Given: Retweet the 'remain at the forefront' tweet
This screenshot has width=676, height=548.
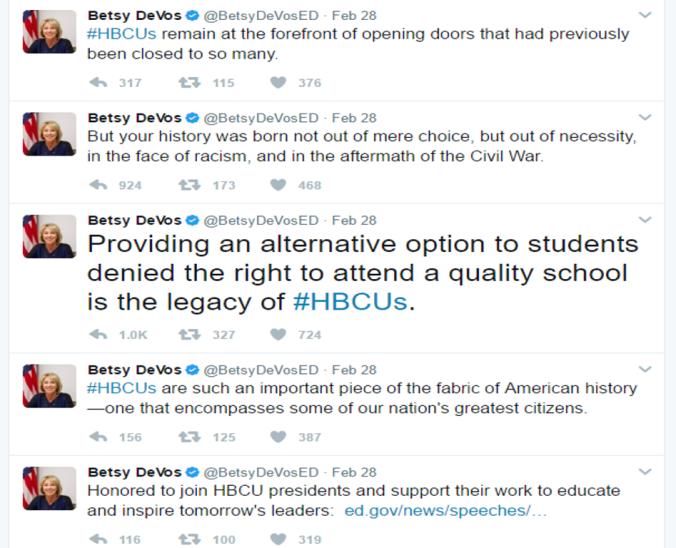Looking at the screenshot, I should (x=188, y=83).
